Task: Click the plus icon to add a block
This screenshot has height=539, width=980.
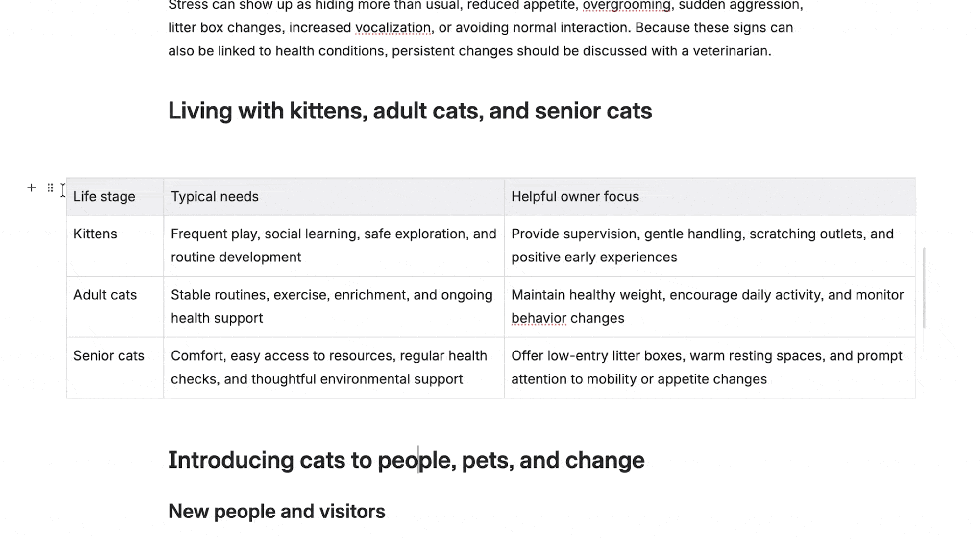Action: coord(32,188)
